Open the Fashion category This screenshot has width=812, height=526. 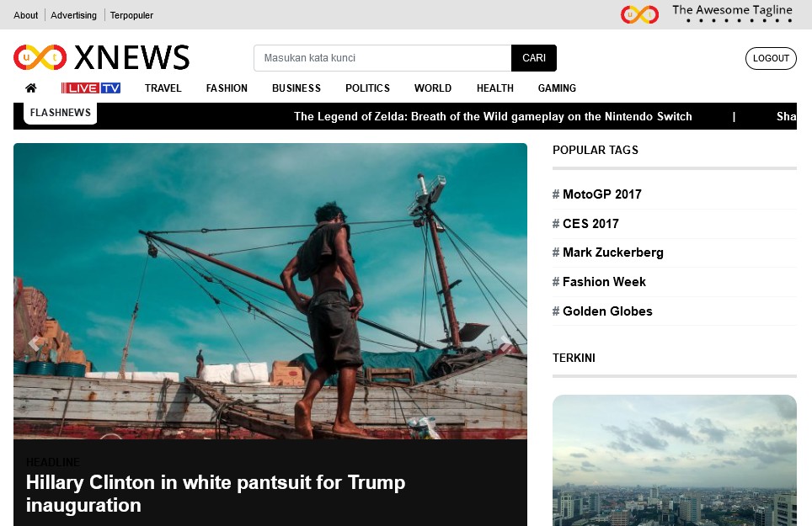point(227,88)
